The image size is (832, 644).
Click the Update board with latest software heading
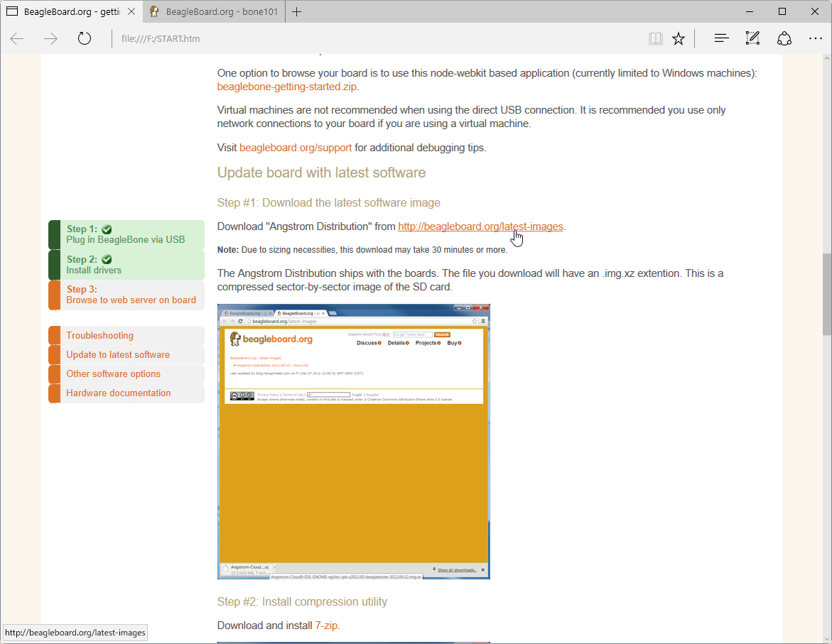[322, 173]
